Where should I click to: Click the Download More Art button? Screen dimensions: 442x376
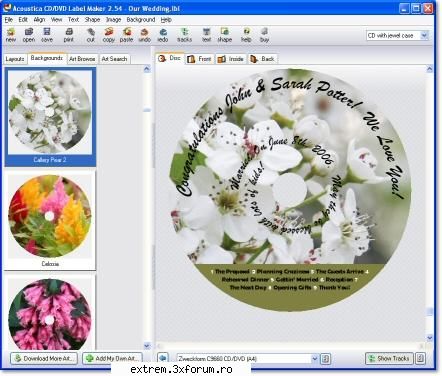[x=44, y=358]
